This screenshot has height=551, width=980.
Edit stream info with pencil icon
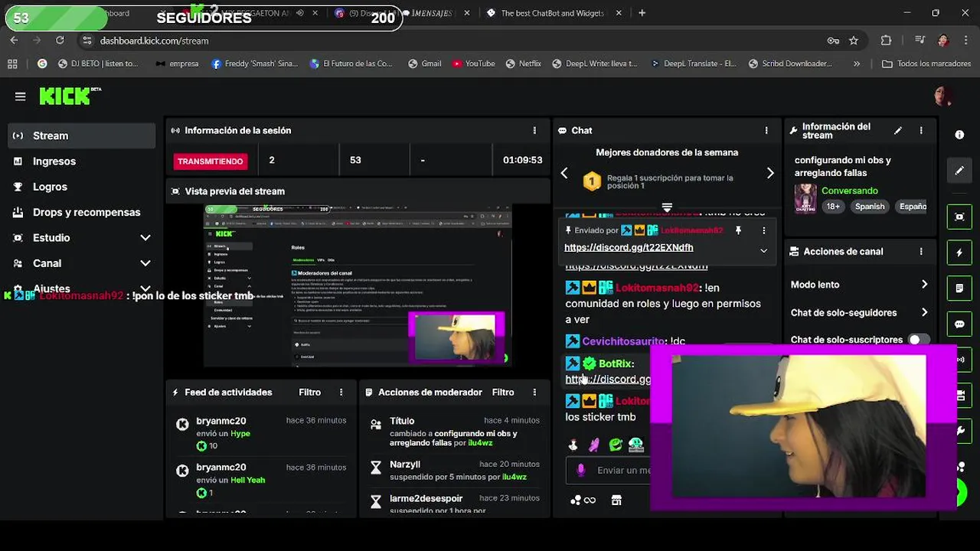coord(898,131)
